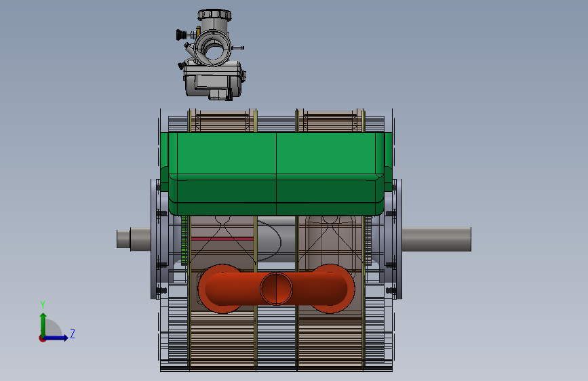The height and width of the screenshot is (381, 588).
Task: Pick the gray cylinder between the two center rods
Action: [x=277, y=239]
